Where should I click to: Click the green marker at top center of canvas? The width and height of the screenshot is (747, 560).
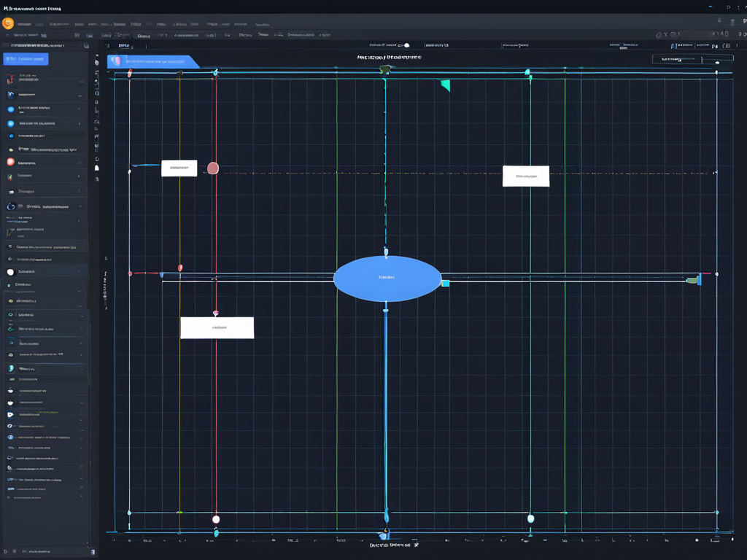coord(384,70)
